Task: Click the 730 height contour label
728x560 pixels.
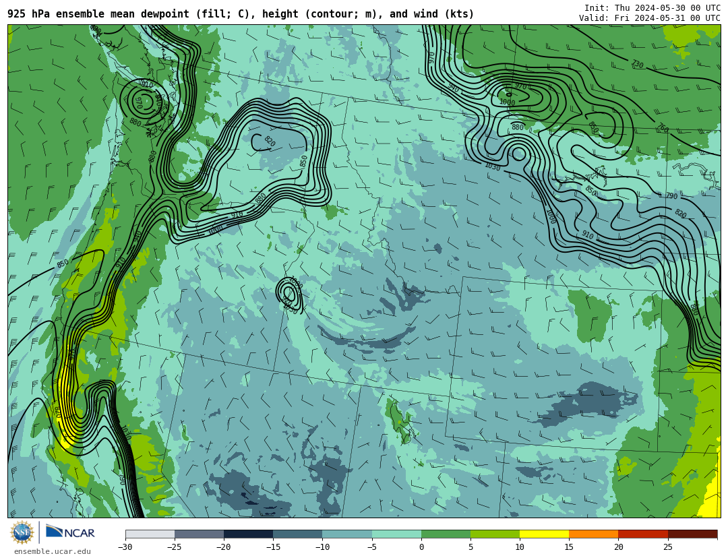Action: 638,64
